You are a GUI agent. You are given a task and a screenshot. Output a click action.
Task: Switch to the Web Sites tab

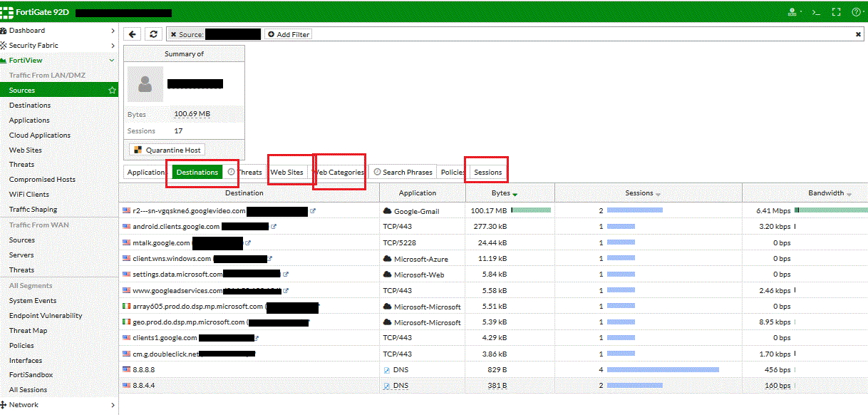coord(286,172)
